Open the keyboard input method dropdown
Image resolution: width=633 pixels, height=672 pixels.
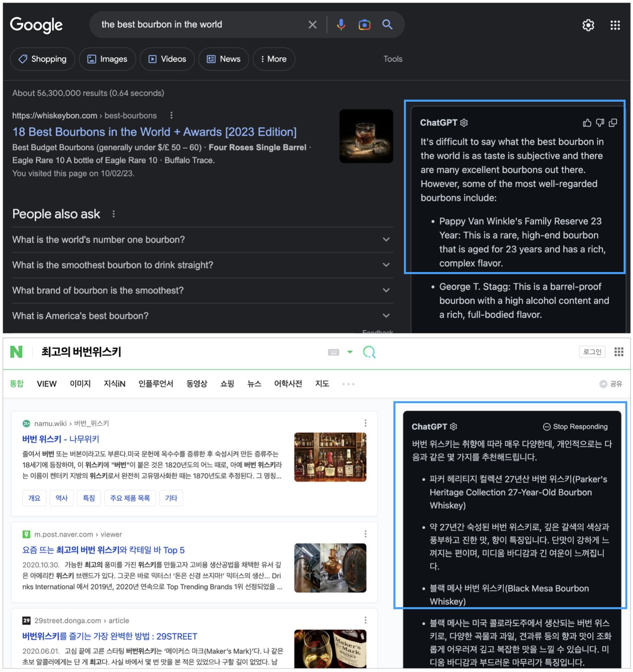point(350,352)
